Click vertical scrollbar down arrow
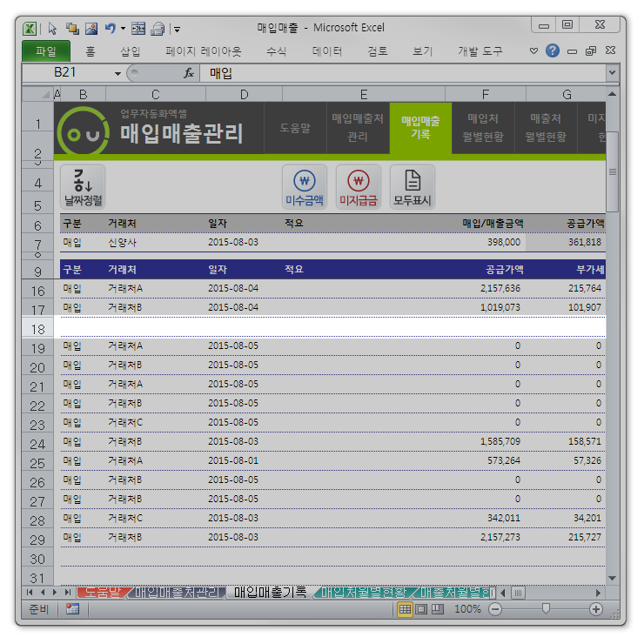The height and width of the screenshot is (644, 644). pyautogui.click(x=613, y=578)
